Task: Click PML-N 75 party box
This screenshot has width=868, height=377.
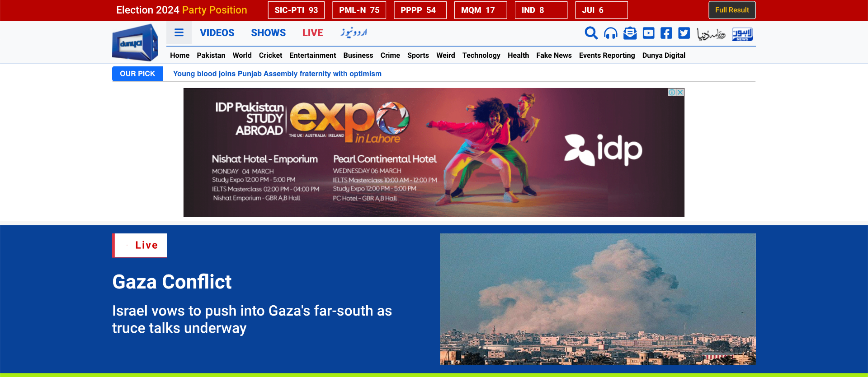Action: coord(359,10)
